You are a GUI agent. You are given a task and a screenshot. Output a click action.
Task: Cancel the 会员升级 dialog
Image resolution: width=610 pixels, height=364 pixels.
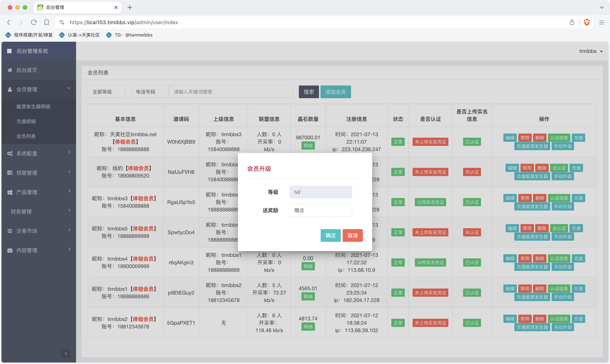point(353,235)
